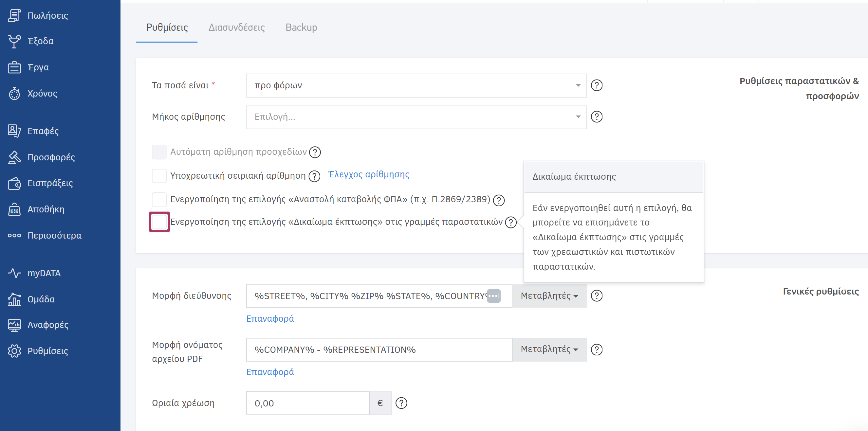Select the Έργα briefcase icon
Viewport: 868px width, 431px height.
pos(14,67)
